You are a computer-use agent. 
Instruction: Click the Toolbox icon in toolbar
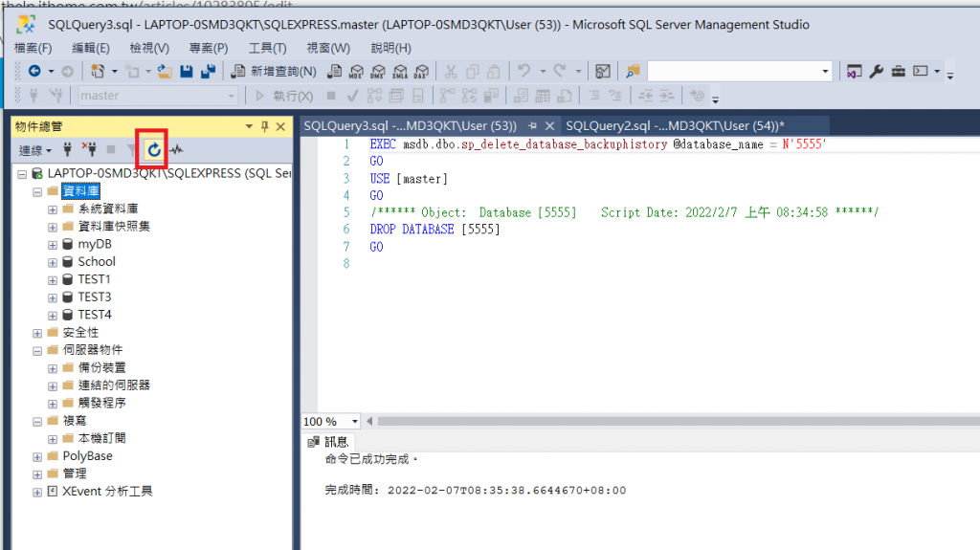(x=898, y=71)
